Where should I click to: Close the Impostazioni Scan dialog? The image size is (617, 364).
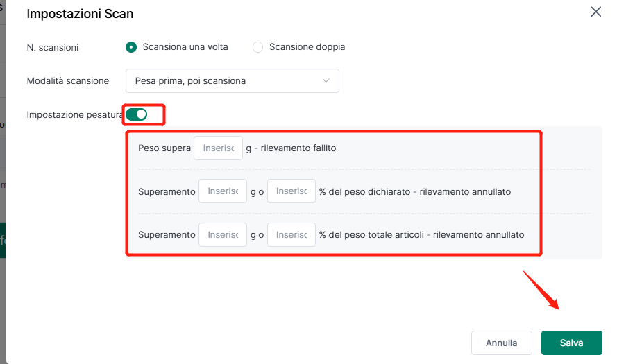click(595, 12)
